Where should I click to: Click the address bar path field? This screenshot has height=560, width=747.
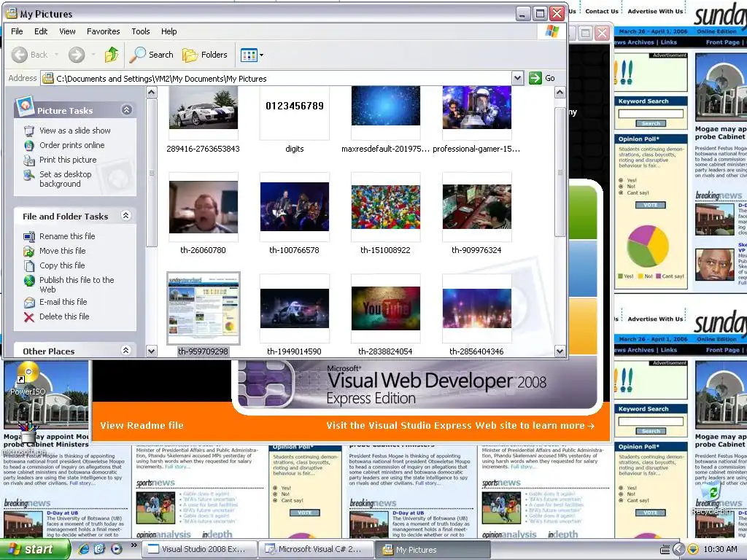(x=276, y=78)
